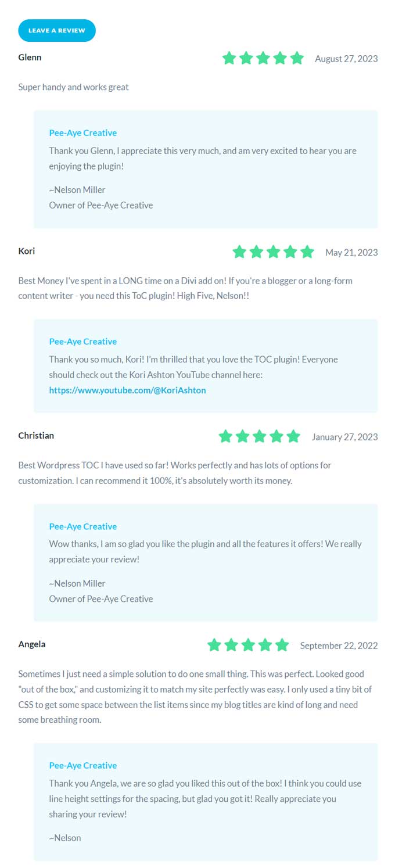Click the fifth star of Glenn's review
Viewport: 395px width, 868px height.
[297, 58]
